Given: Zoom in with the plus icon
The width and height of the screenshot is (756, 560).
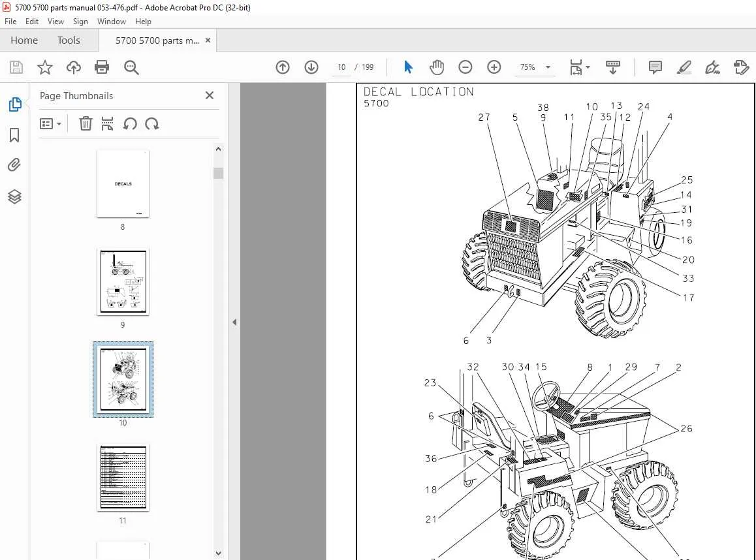Looking at the screenshot, I should [494, 67].
